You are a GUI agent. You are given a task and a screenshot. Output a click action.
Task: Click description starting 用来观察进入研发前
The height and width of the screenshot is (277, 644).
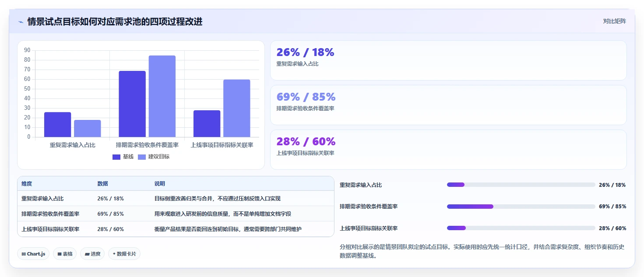(222, 214)
